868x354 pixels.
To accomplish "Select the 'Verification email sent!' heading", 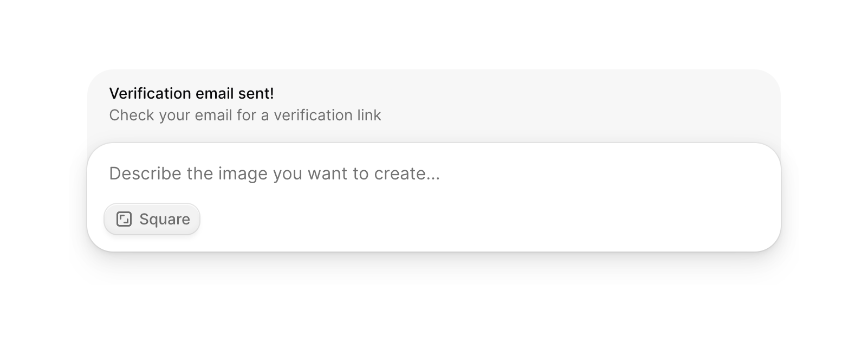I will [x=191, y=93].
